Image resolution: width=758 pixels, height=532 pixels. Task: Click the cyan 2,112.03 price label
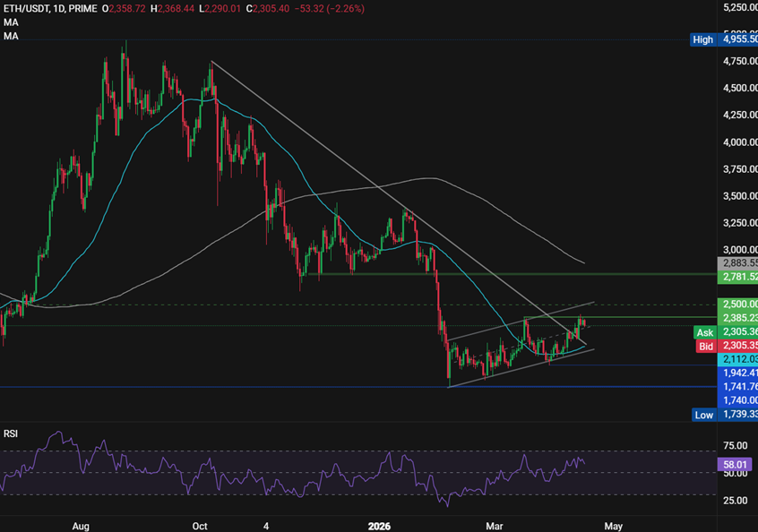[735, 359]
